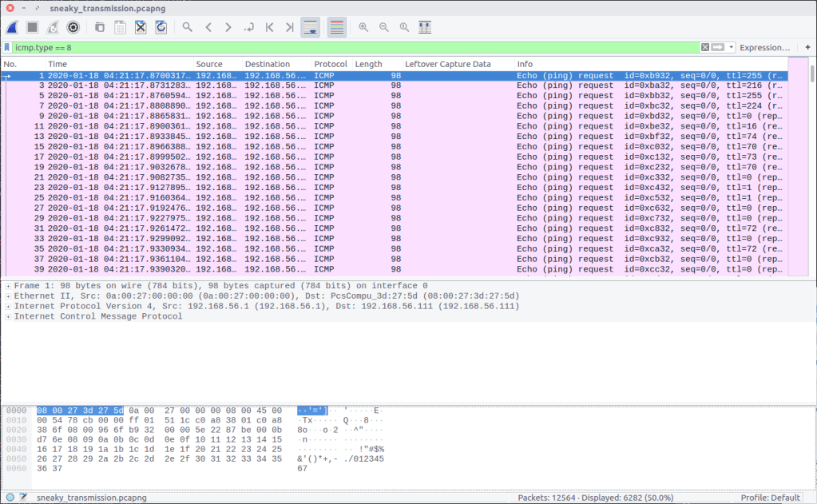Click the resize columns icon
The width and height of the screenshot is (817, 504).
pyautogui.click(x=424, y=27)
